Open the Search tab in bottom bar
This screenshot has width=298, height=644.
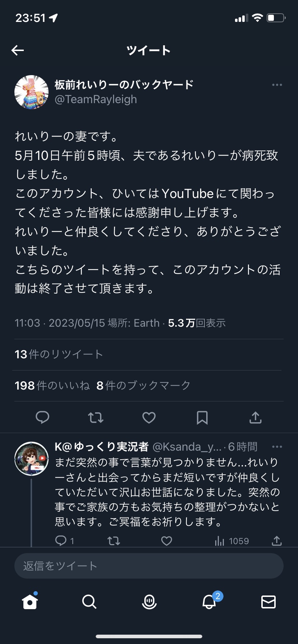[89, 602]
